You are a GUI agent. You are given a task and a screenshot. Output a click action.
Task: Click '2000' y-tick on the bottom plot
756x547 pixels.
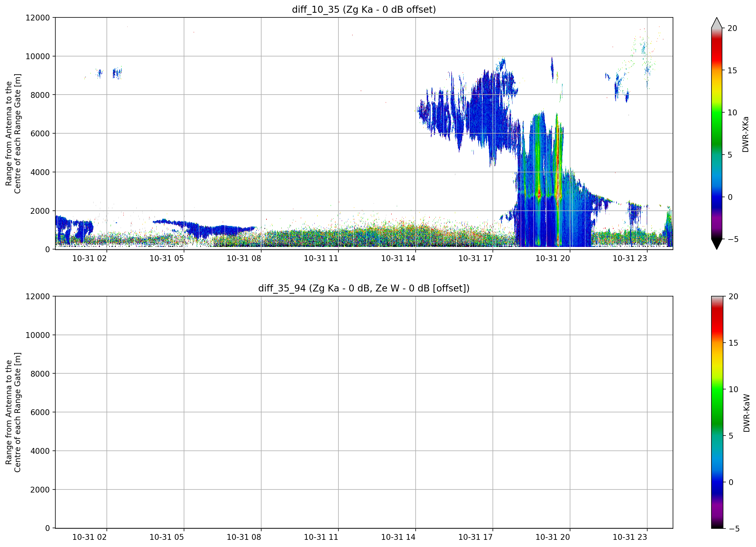click(40, 490)
